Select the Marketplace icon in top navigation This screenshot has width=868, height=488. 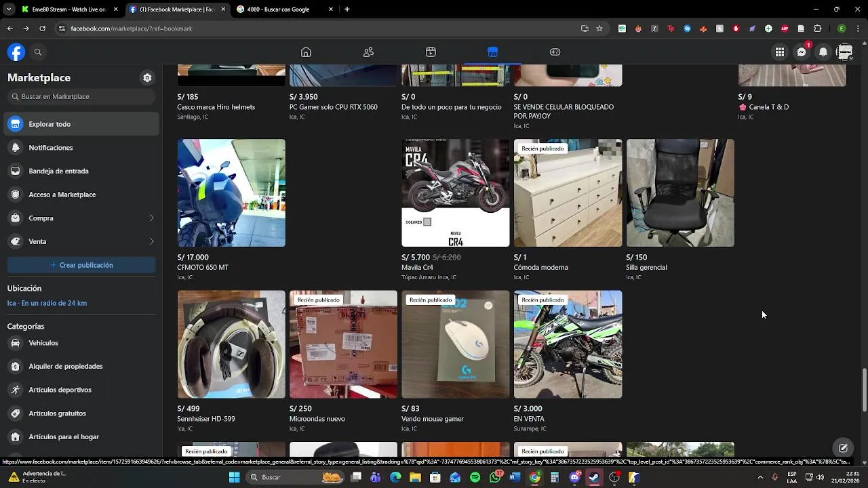(x=492, y=52)
